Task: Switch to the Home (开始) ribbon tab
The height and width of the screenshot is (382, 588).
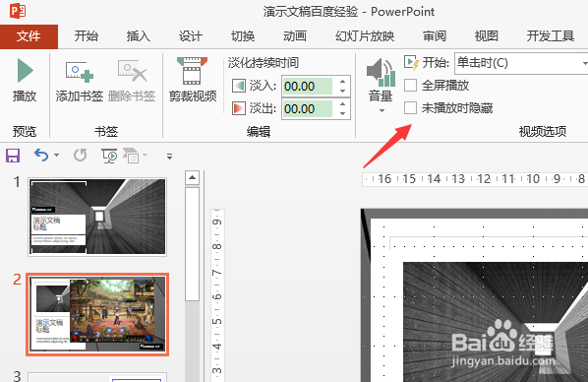Action: [87, 36]
